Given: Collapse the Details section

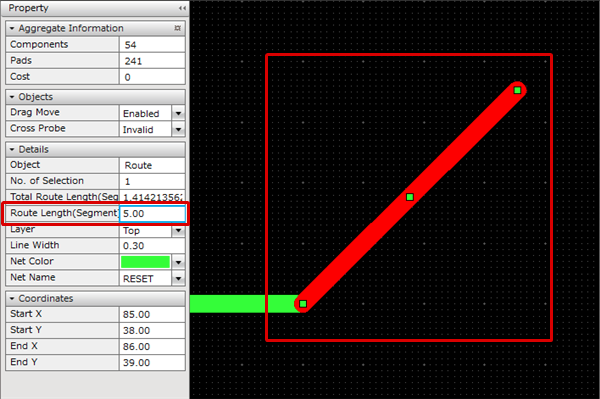Looking at the screenshot, I should point(12,149).
